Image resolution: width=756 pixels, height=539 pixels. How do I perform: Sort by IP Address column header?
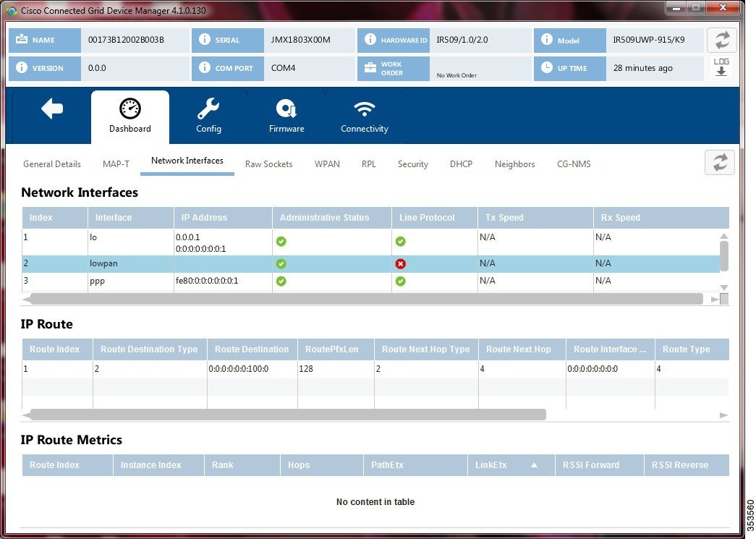click(x=224, y=218)
